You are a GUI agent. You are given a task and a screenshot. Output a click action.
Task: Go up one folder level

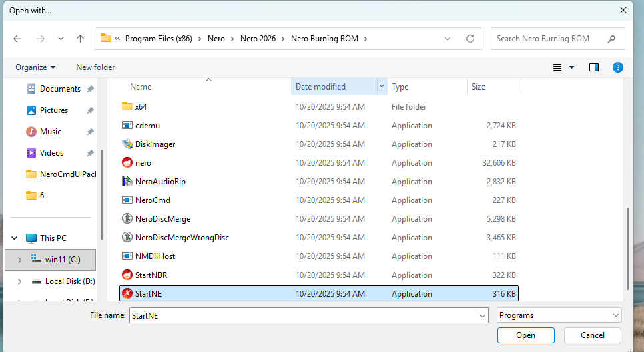coord(80,39)
